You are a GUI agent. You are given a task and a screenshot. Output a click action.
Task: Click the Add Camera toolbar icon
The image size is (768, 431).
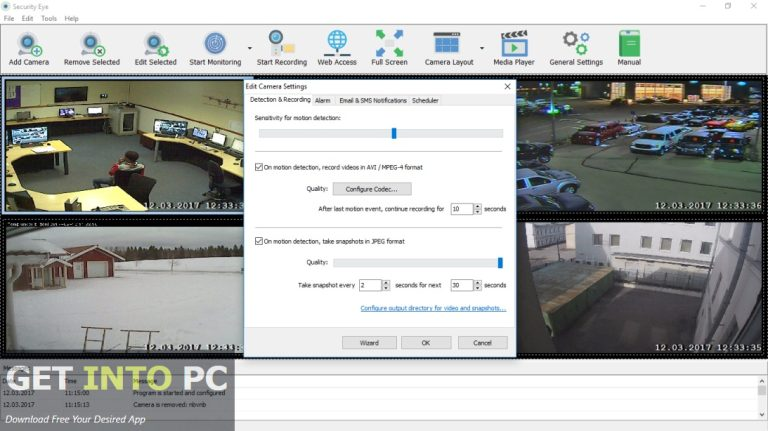point(28,44)
